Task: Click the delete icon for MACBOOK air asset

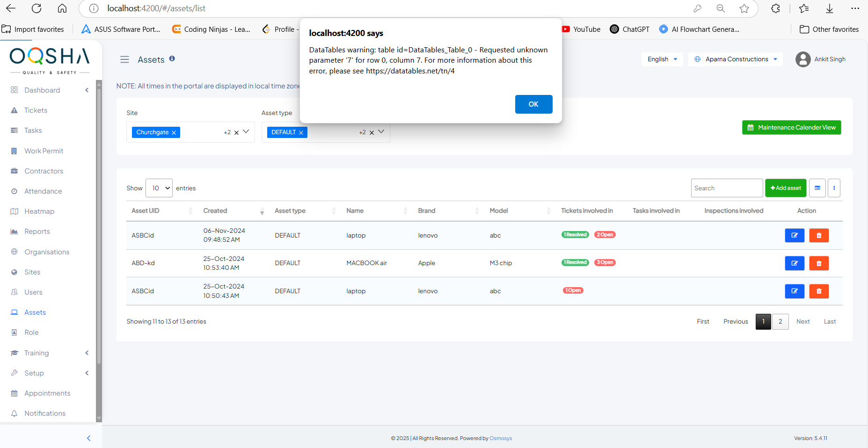Action: click(819, 263)
